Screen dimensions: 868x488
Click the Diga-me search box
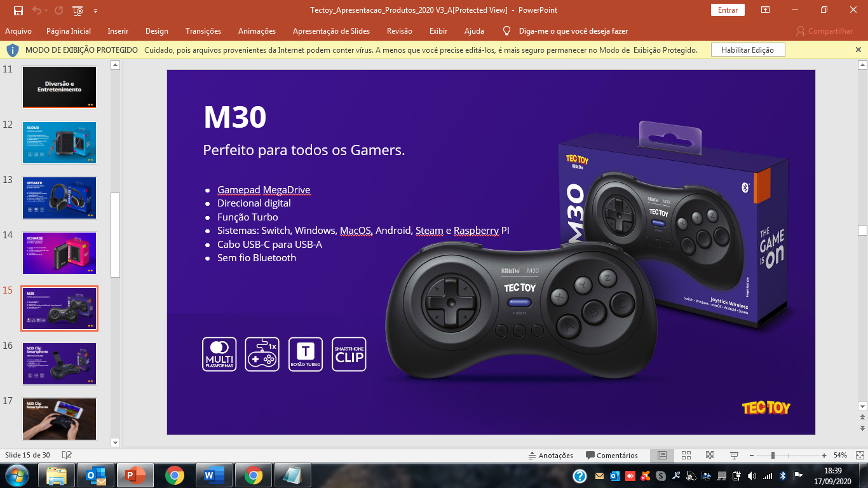[x=573, y=30]
